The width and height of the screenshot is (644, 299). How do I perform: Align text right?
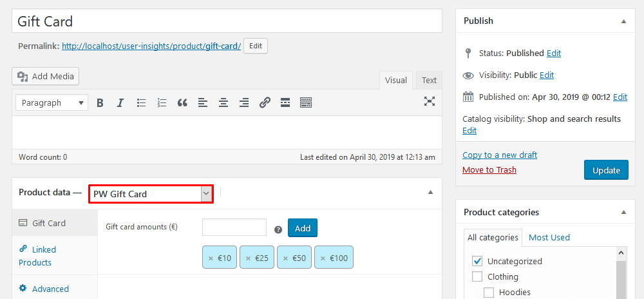[x=244, y=102]
